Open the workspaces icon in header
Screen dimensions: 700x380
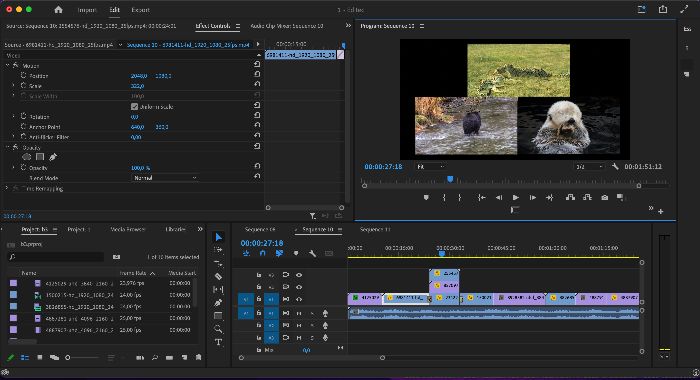click(642, 9)
